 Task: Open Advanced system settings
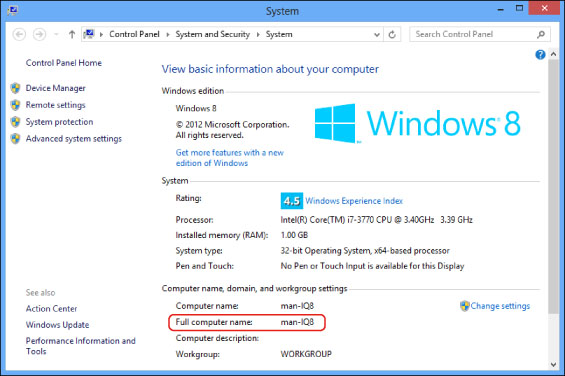click(x=74, y=139)
